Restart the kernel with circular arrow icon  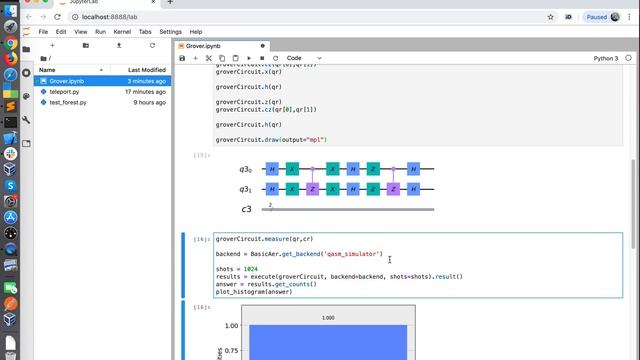[x=276, y=58]
